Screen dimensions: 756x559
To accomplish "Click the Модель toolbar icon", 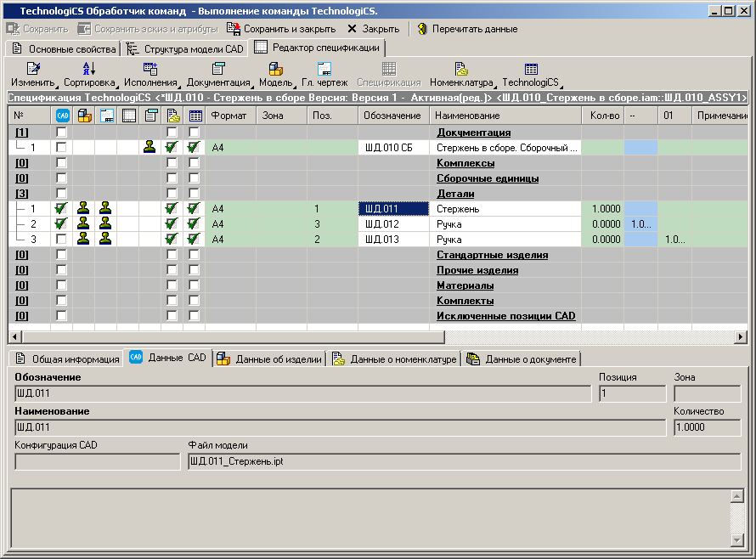I will coord(275,70).
